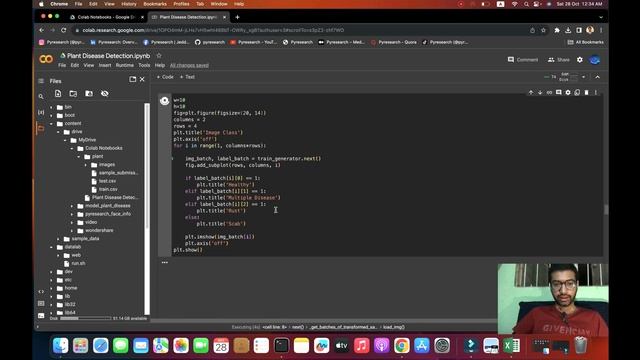The image size is (640, 360).
Task: Open Colab notebook settings gear
Action: tap(580, 60)
